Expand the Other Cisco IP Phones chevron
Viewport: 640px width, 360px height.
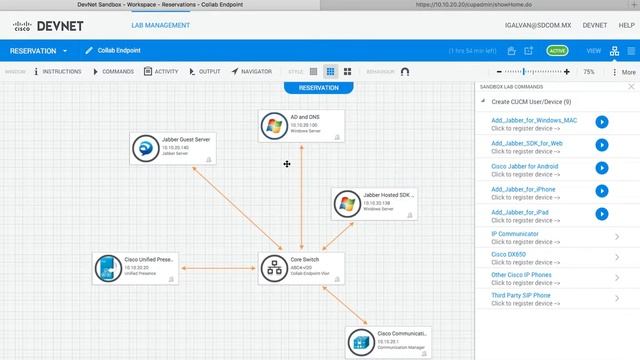tap(617, 278)
